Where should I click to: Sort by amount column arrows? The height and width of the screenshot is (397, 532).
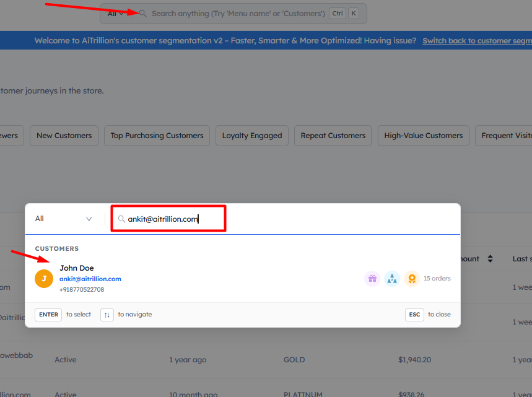[491, 259]
